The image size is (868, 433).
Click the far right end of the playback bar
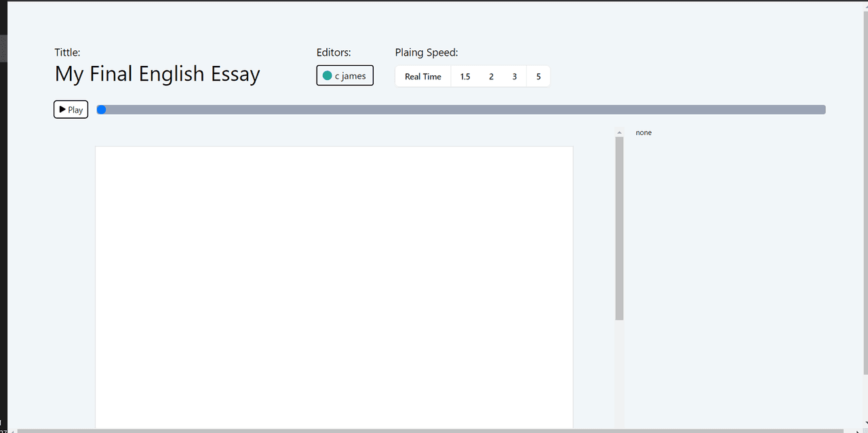pos(822,109)
